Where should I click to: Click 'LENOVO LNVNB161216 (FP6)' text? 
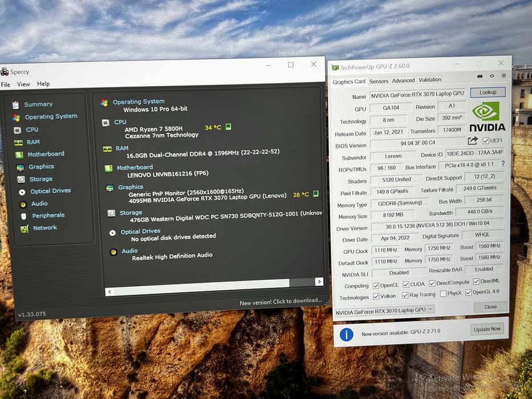[168, 174]
